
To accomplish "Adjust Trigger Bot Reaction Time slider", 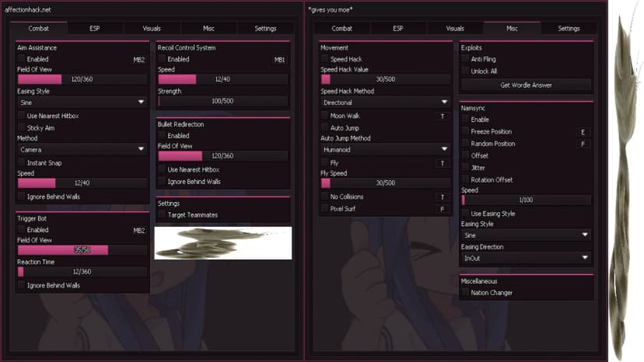I will 82,272.
